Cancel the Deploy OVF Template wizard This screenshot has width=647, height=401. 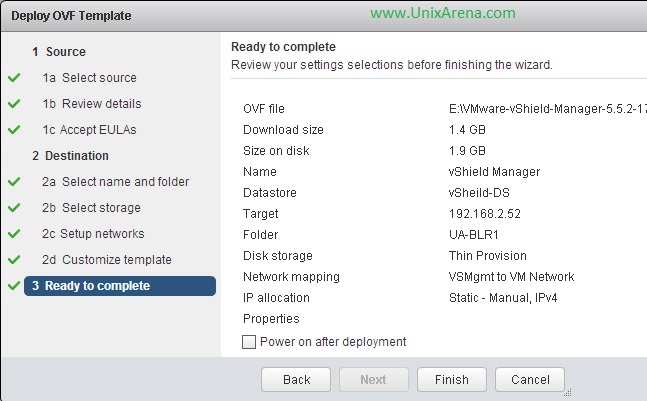click(x=530, y=380)
